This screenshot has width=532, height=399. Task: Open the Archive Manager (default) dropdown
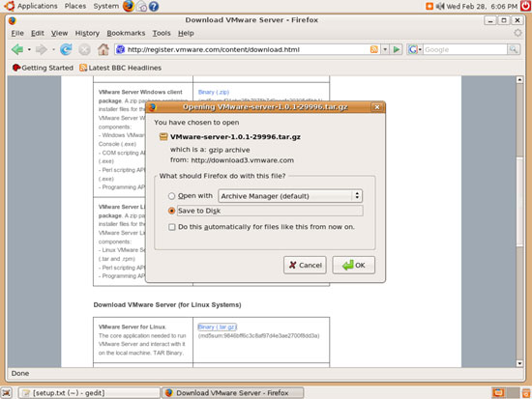pyautogui.click(x=290, y=196)
